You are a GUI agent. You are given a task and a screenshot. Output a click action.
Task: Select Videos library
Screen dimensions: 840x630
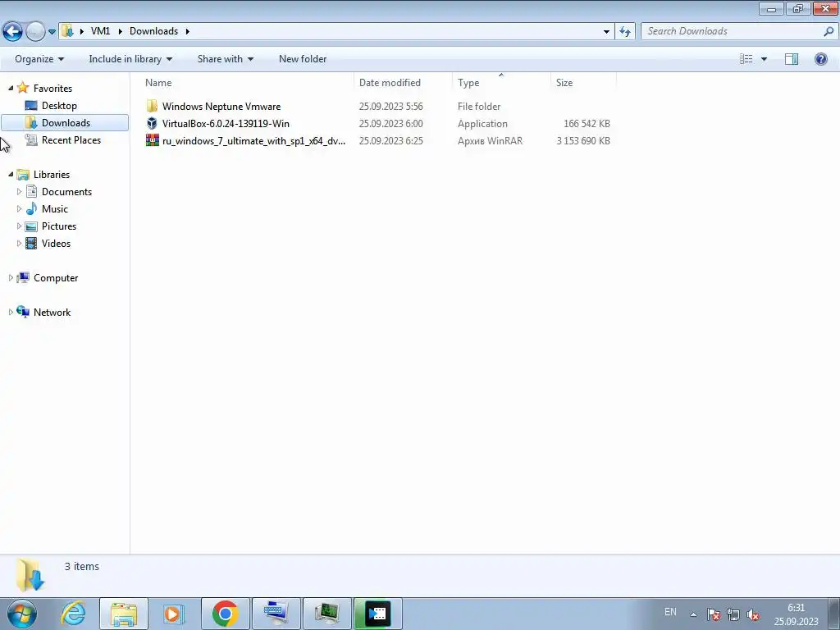pyautogui.click(x=57, y=243)
